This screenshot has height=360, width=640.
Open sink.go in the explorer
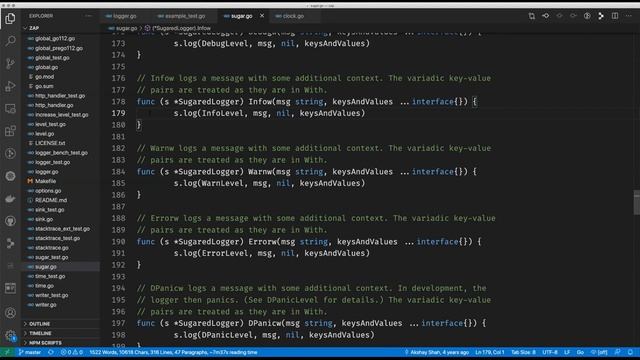60,219
